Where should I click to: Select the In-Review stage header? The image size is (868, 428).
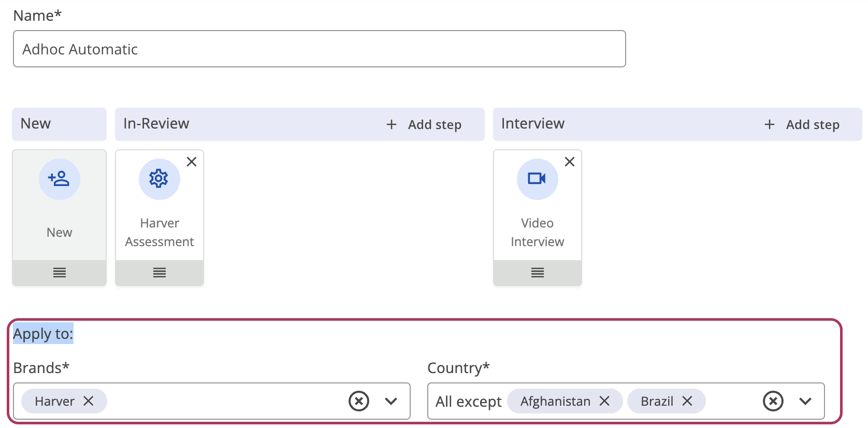point(156,124)
